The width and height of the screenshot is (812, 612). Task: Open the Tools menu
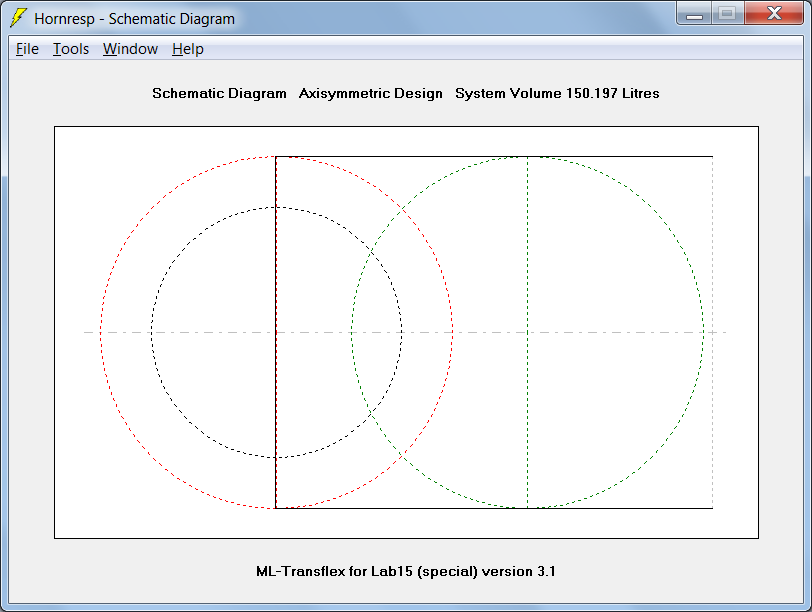71,49
